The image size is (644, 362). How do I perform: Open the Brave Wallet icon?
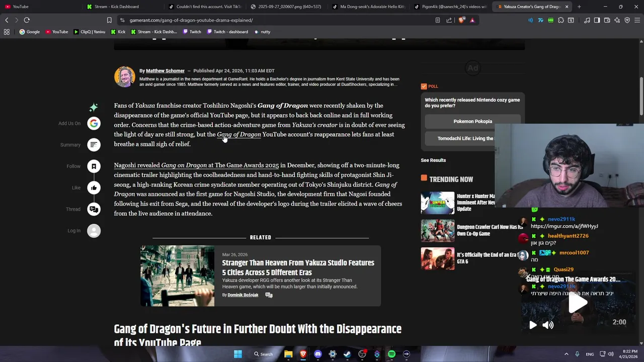607,20
